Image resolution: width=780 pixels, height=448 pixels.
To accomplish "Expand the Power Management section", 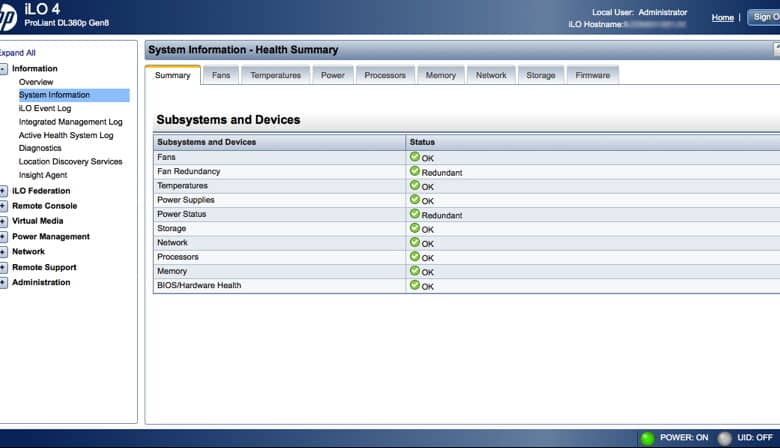I will click(x=3, y=237).
